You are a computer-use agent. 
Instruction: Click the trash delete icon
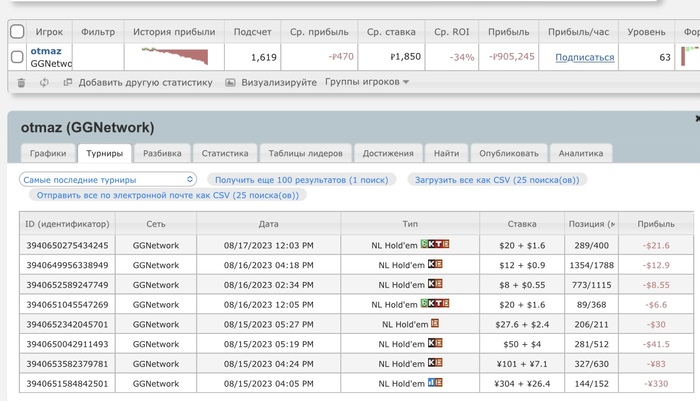21,83
